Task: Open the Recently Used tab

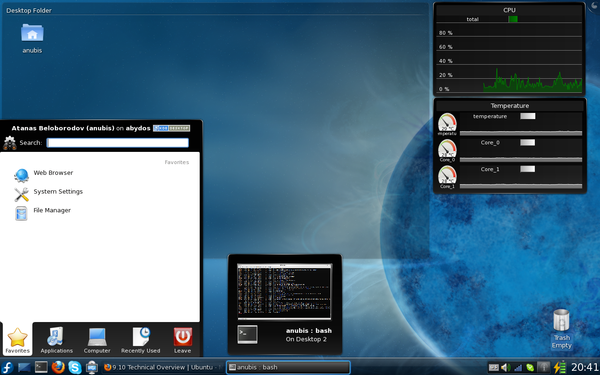Action: (x=140, y=340)
